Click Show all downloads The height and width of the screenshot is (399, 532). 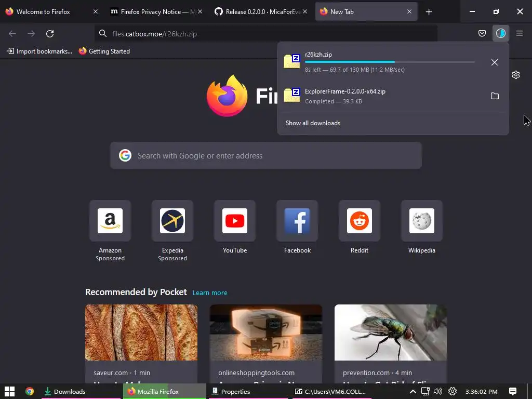(313, 123)
